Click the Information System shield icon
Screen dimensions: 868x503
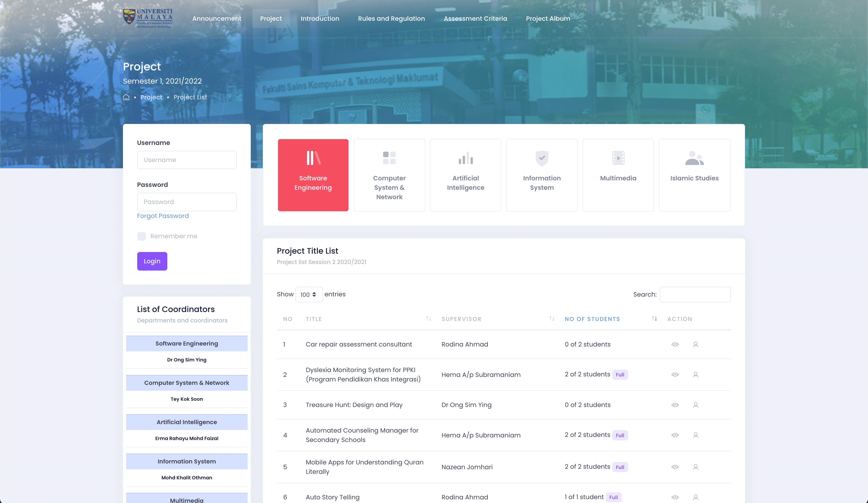(542, 158)
